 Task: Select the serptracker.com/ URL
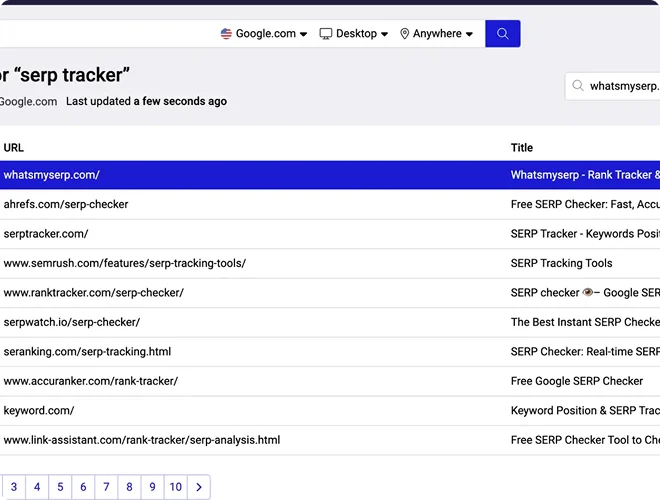click(46, 234)
